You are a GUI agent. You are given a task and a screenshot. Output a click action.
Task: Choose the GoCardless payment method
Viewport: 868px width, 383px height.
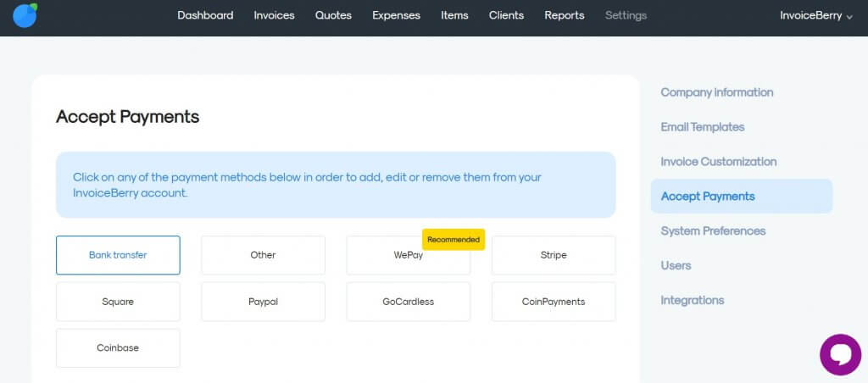coord(409,302)
